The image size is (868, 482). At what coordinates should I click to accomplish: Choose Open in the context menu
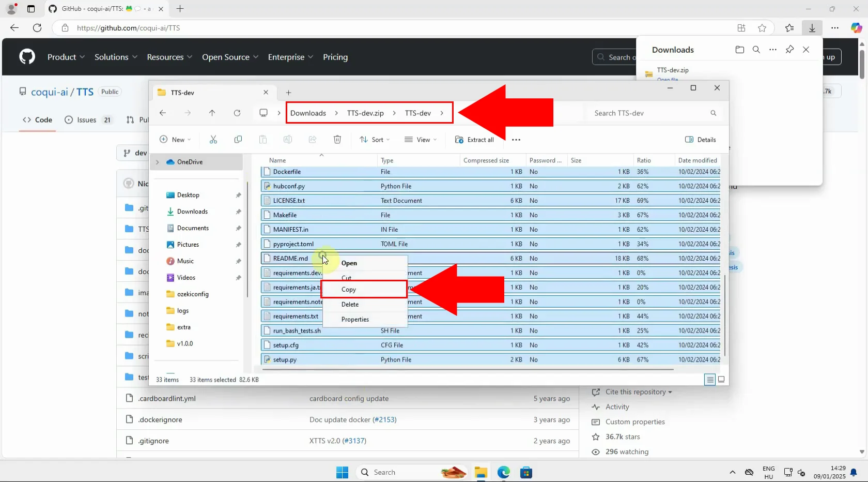tap(364, 263)
